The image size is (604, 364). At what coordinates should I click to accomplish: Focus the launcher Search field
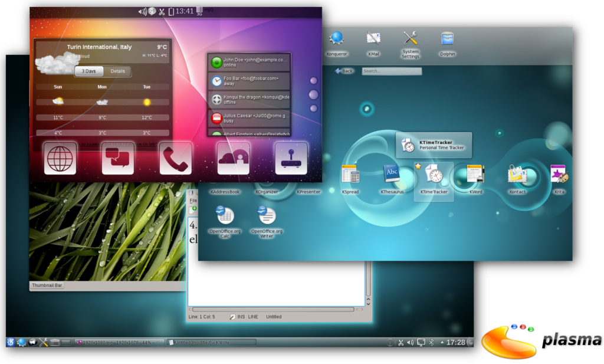pos(392,71)
